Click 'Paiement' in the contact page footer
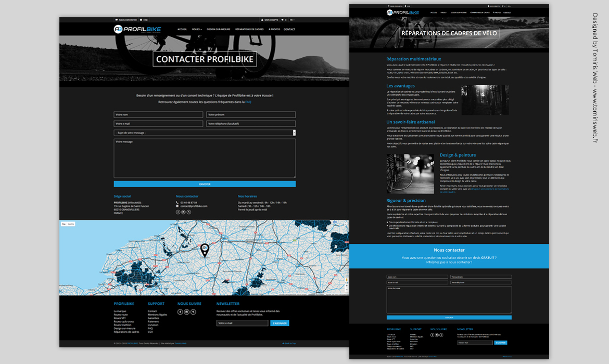The width and height of the screenshot is (609, 364). click(154, 322)
